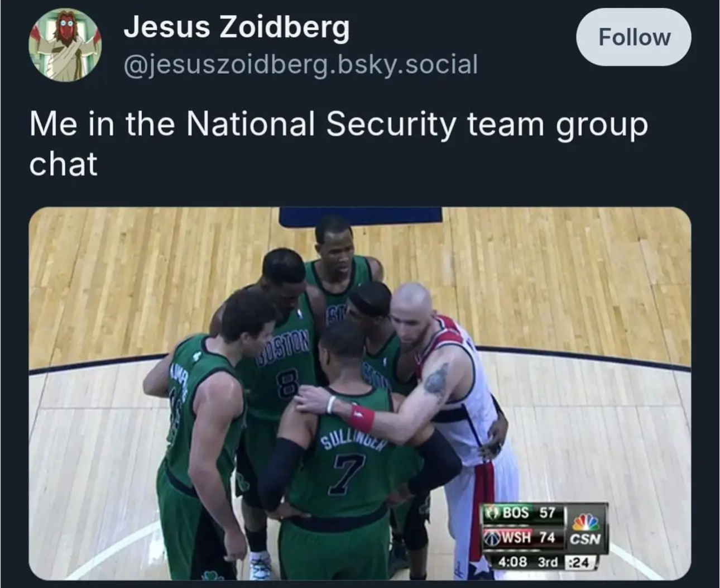
Task: Click the Follow button
Action: click(x=633, y=37)
